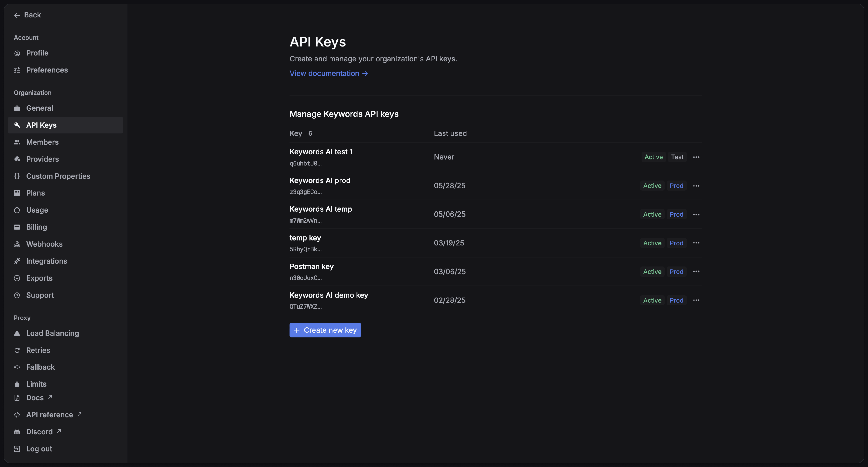The height and width of the screenshot is (467, 868).
Task: Click the Billing card icon
Action: (17, 227)
